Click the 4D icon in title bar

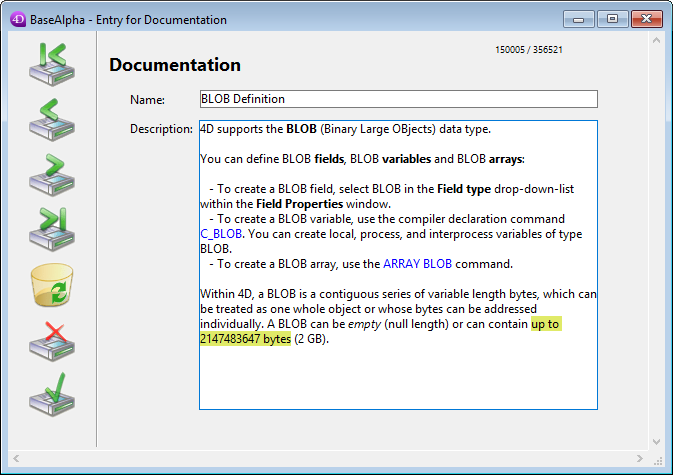click(x=19, y=19)
